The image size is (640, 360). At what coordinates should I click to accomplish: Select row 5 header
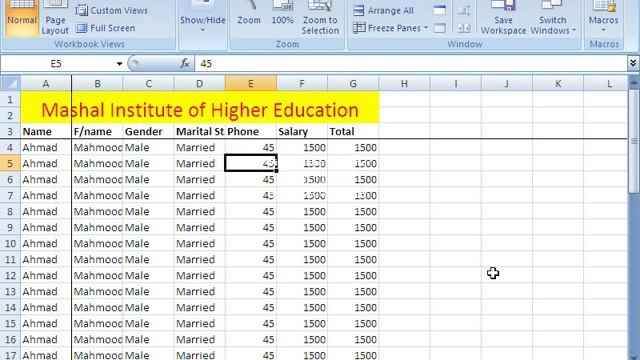[10, 163]
